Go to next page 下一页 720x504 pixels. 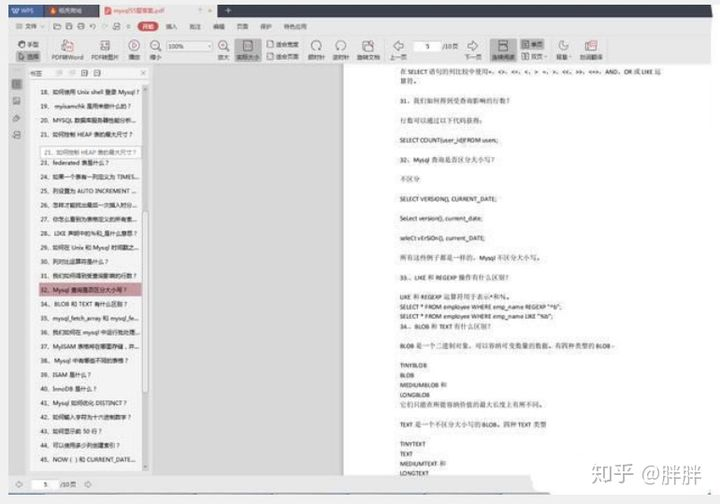click(473, 50)
